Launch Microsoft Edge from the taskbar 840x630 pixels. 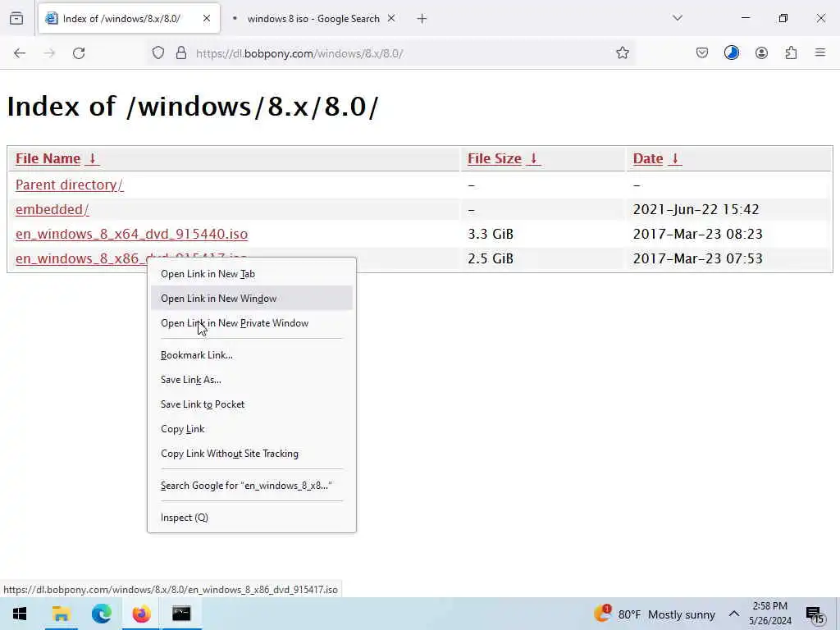(x=101, y=614)
